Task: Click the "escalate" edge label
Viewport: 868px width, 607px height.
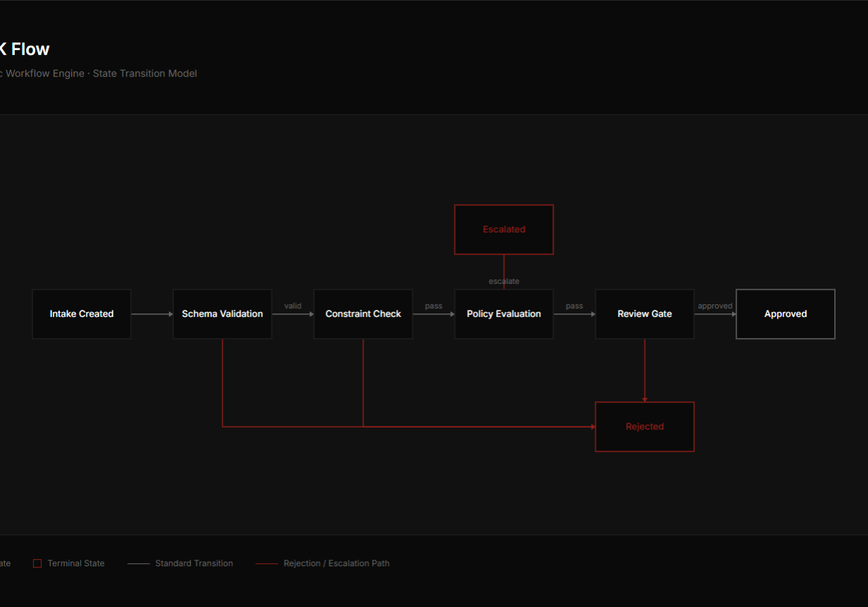Action: [504, 281]
